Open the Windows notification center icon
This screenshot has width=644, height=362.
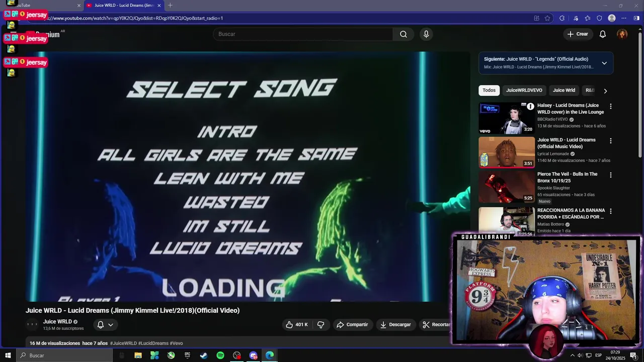tap(633, 355)
